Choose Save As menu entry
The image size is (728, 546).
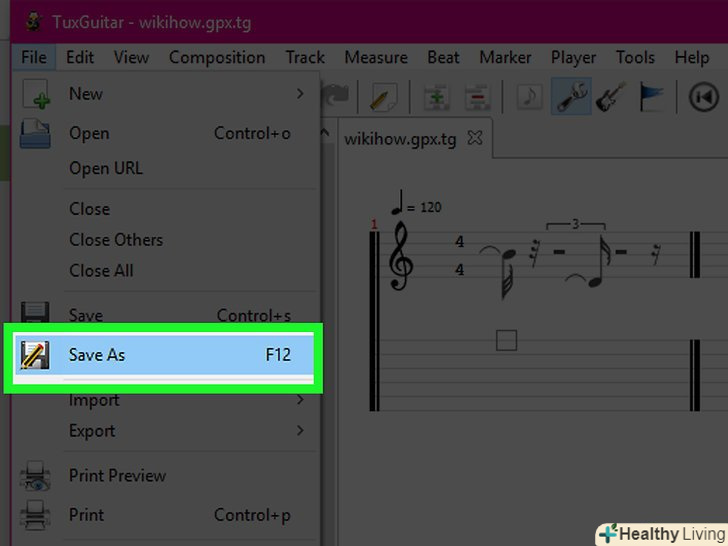163,355
